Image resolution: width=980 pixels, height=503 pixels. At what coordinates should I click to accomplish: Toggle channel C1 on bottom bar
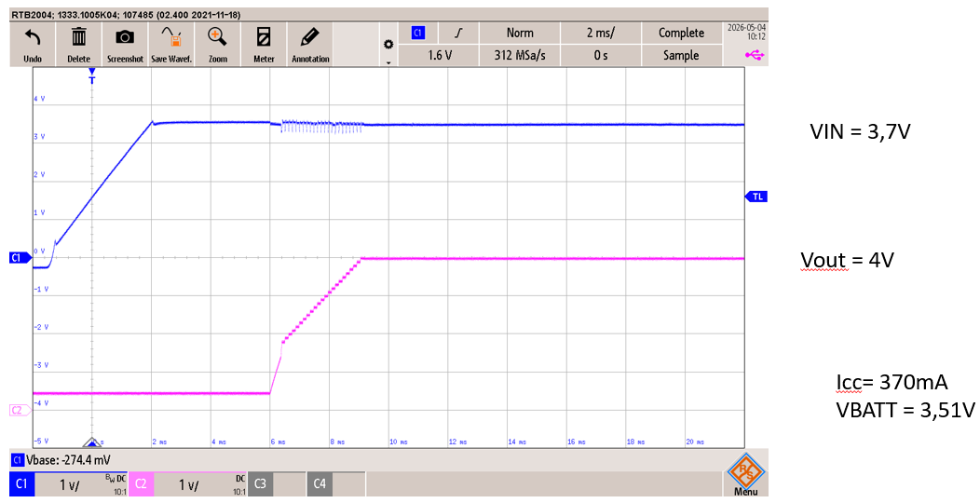(x=21, y=483)
